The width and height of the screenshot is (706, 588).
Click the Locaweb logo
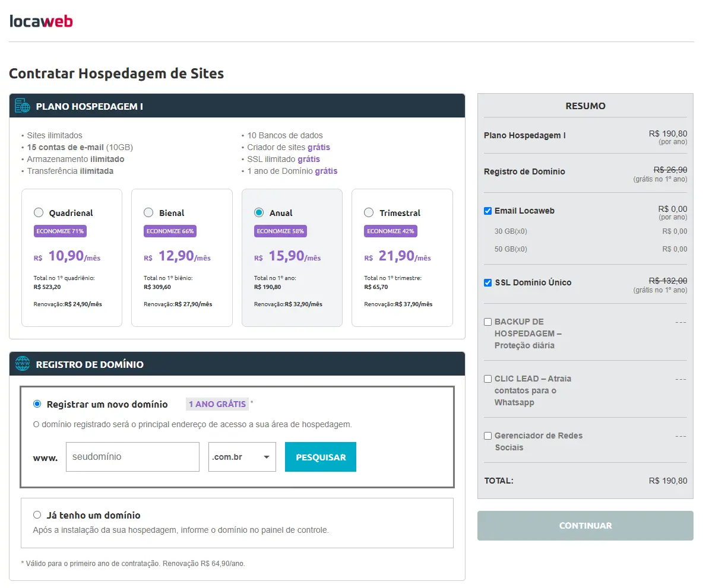click(41, 21)
